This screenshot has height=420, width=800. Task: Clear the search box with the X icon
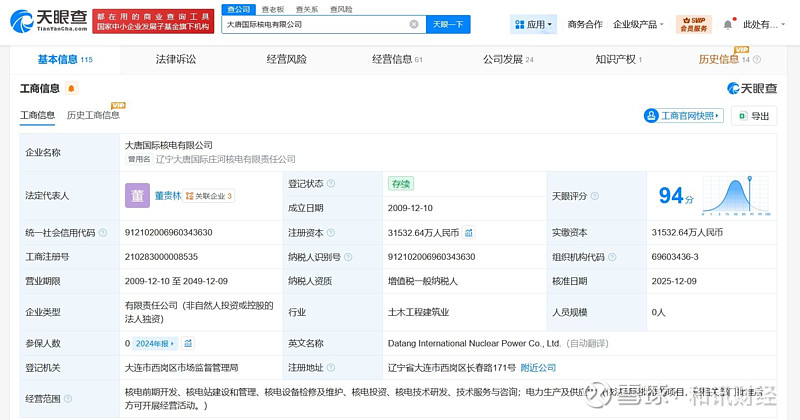pyautogui.click(x=414, y=24)
